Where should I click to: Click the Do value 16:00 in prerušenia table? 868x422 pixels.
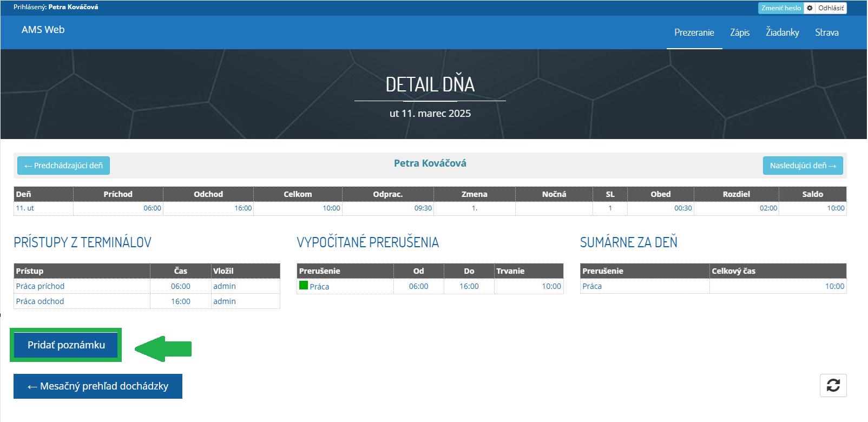pyautogui.click(x=469, y=286)
